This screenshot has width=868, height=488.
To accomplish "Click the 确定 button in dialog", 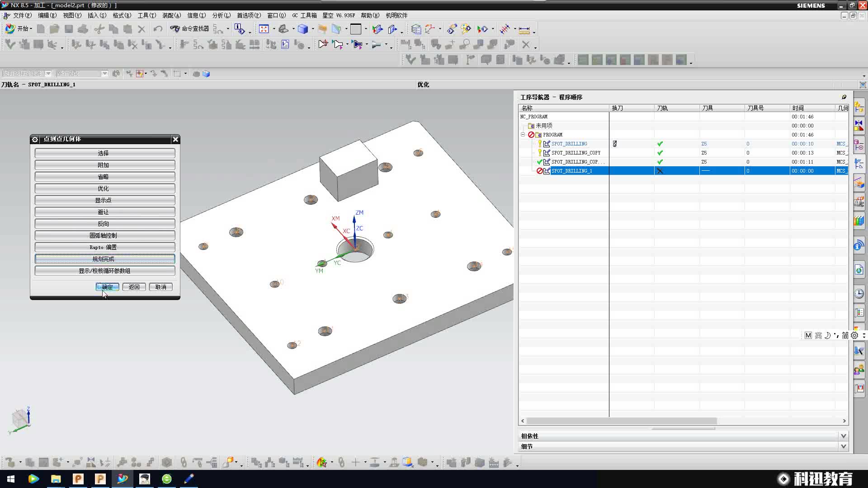I will [x=107, y=287].
